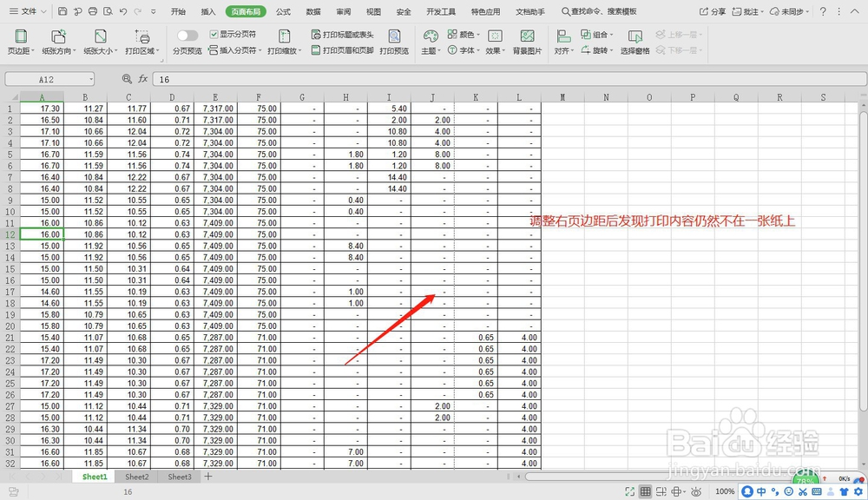Screen dimensions: 868x500
Task: Click the 批注 comment button
Action: point(747,11)
